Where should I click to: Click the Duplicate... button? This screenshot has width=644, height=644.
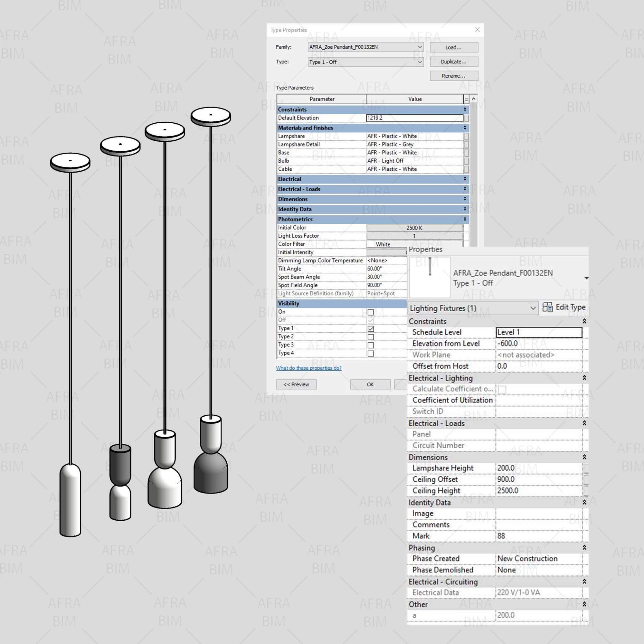[x=454, y=62]
